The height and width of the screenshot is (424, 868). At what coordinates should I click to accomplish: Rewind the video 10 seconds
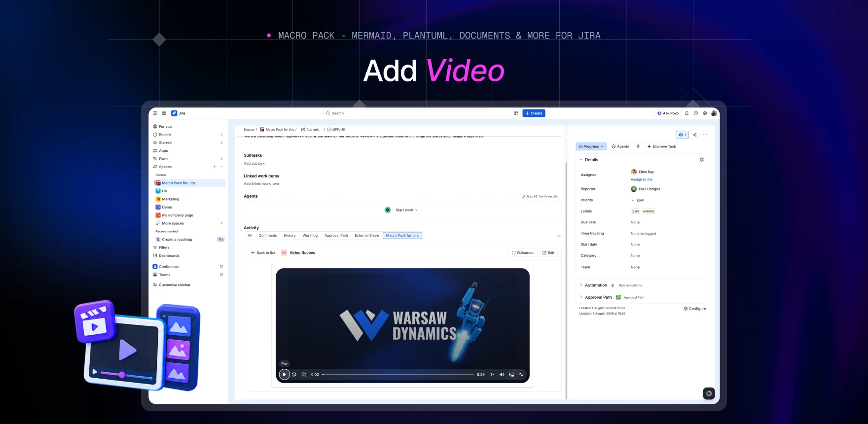pyautogui.click(x=294, y=375)
